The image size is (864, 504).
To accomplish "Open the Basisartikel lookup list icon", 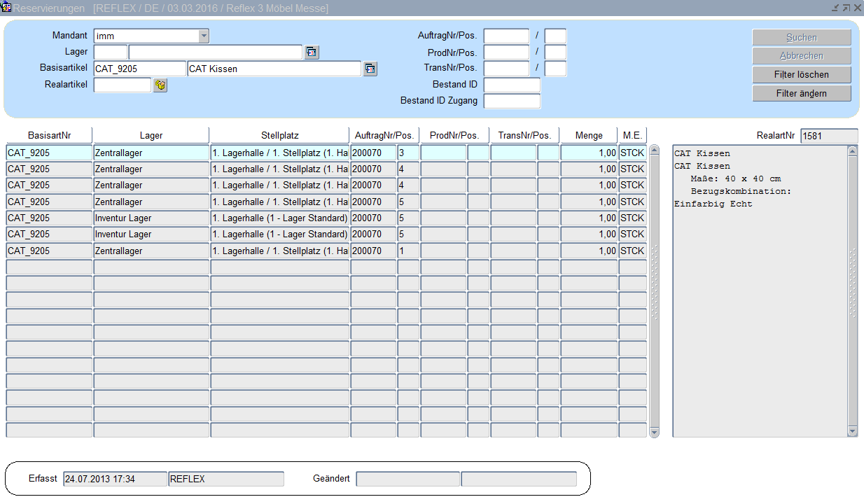I will (x=370, y=69).
